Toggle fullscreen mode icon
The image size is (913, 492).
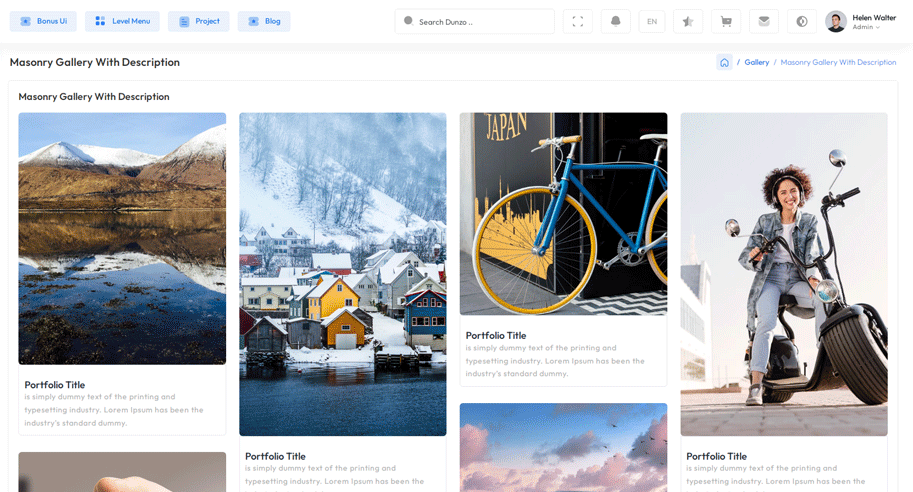point(577,21)
